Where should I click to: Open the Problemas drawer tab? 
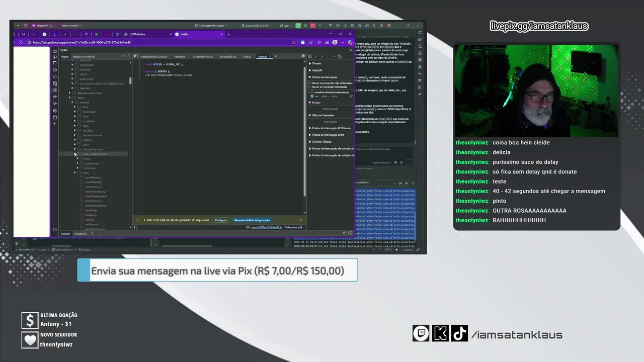(x=80, y=234)
